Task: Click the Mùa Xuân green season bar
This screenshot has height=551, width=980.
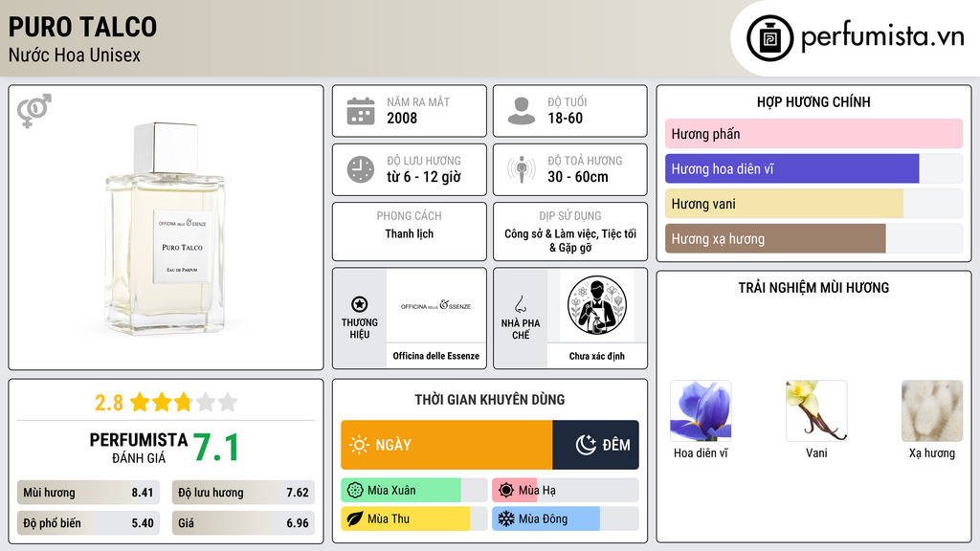Action: [x=401, y=491]
